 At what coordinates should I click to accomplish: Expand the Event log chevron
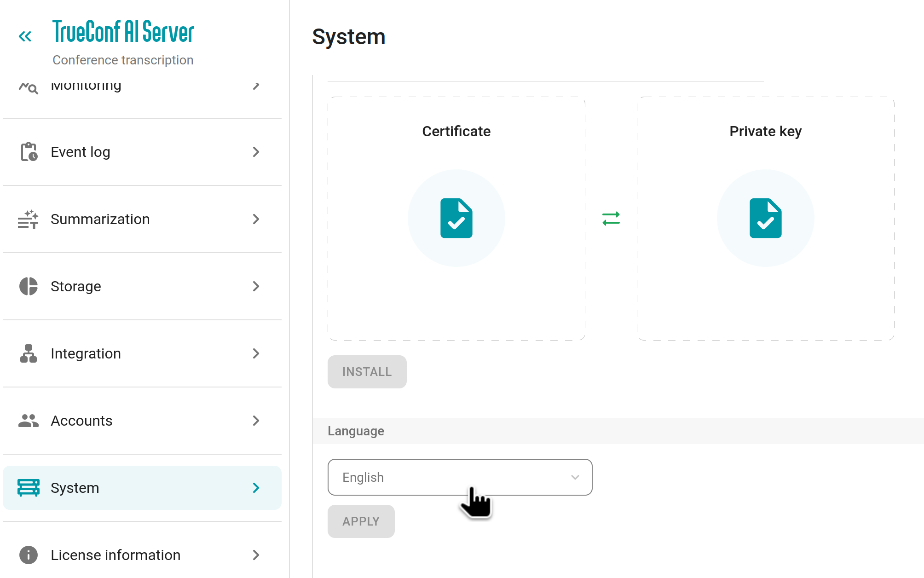click(256, 152)
